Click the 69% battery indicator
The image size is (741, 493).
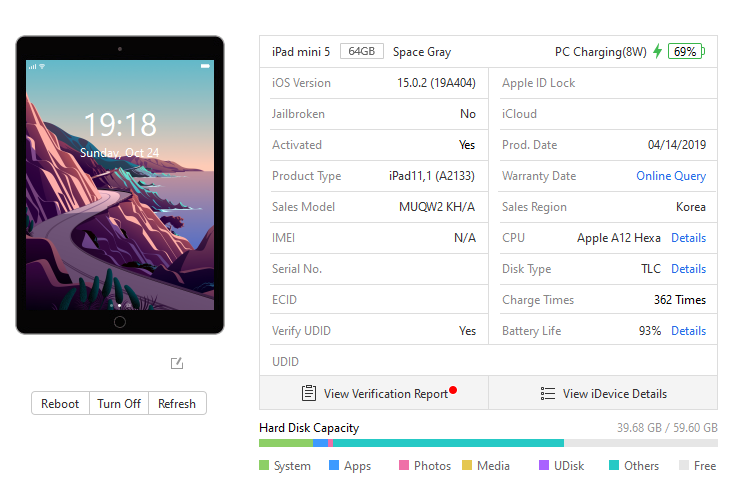click(x=686, y=52)
